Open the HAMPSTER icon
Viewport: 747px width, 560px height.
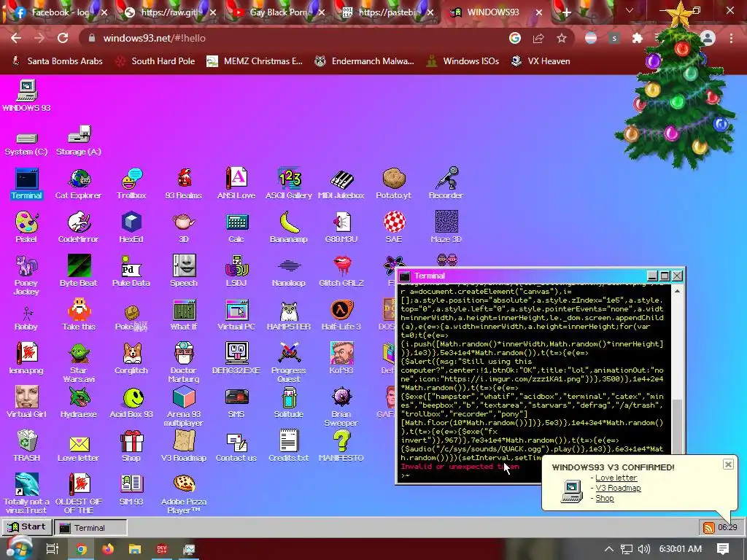(289, 315)
